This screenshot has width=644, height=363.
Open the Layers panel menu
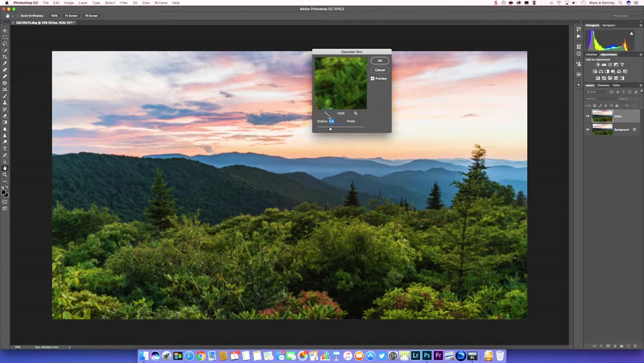coord(641,85)
